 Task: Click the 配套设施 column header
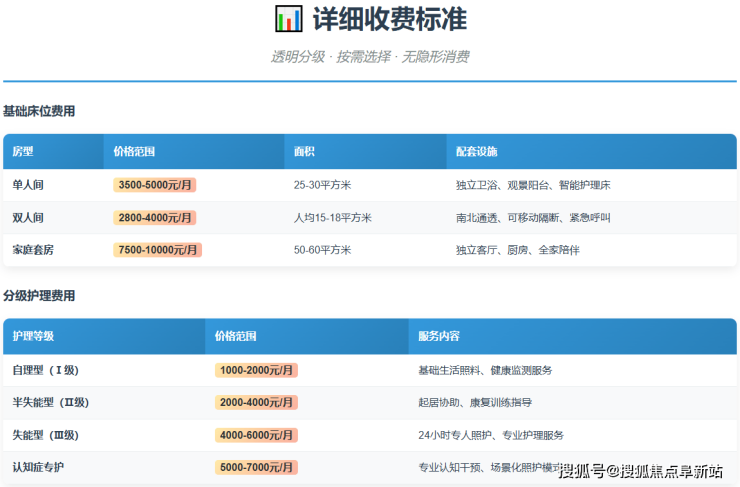pos(476,152)
